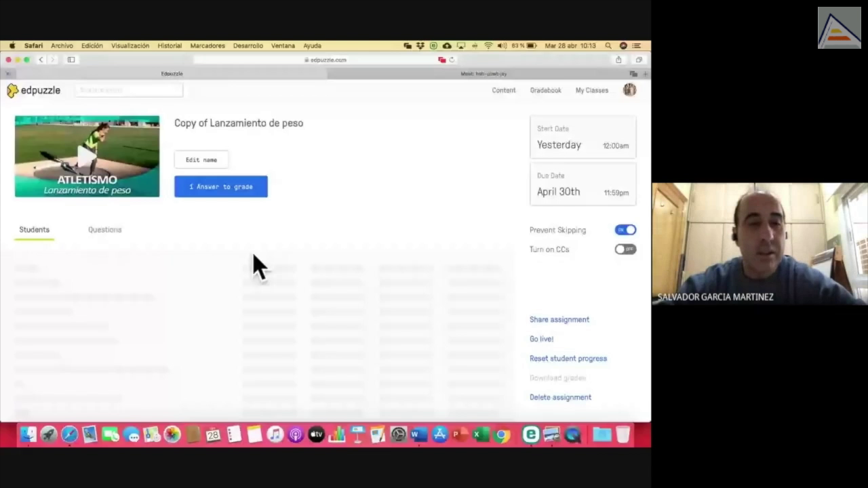Open the Desarrollo menu
868x488 pixels.
[x=248, y=45]
